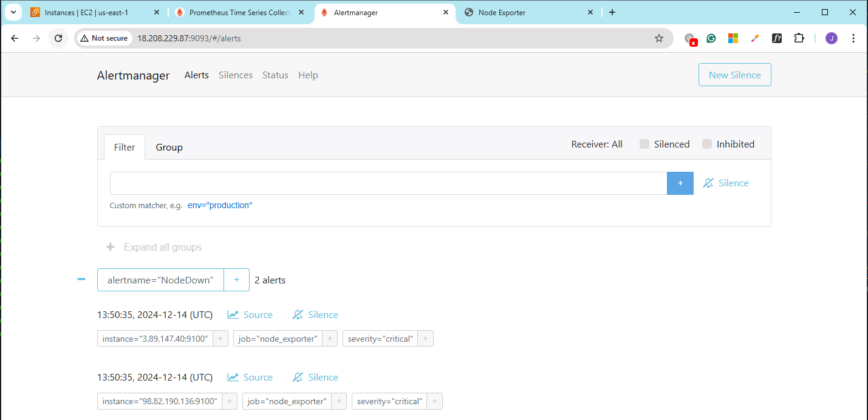The image size is (868, 420).
Task: Close the Alertmanager tab
Action: [446, 12]
